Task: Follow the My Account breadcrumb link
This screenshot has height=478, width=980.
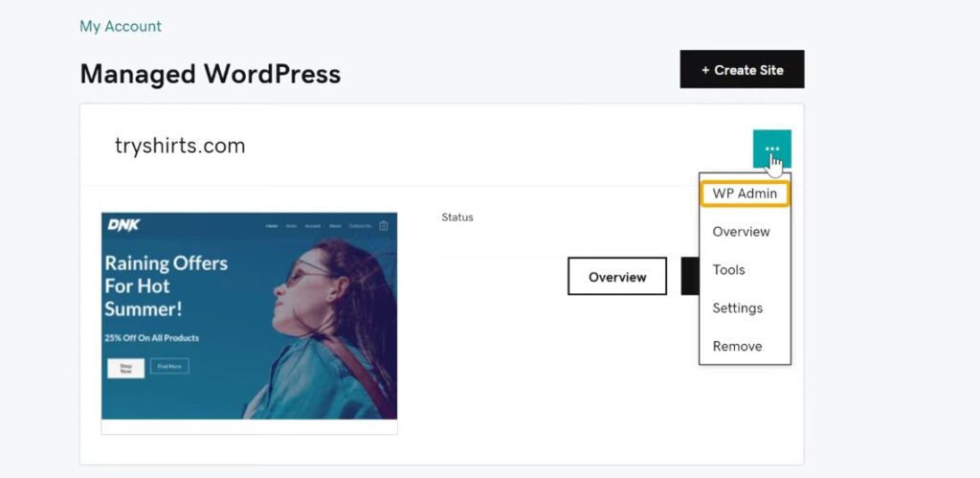Action: [x=121, y=27]
